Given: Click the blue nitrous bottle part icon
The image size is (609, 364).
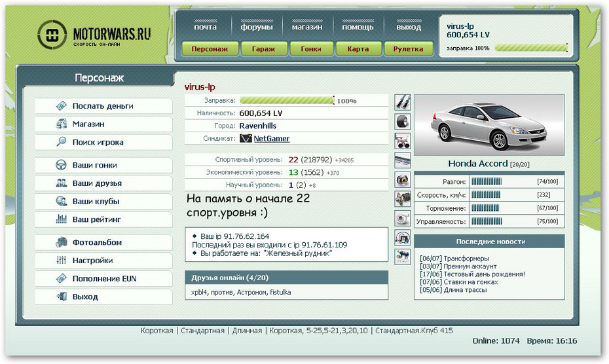Looking at the screenshot, I should point(402,257).
